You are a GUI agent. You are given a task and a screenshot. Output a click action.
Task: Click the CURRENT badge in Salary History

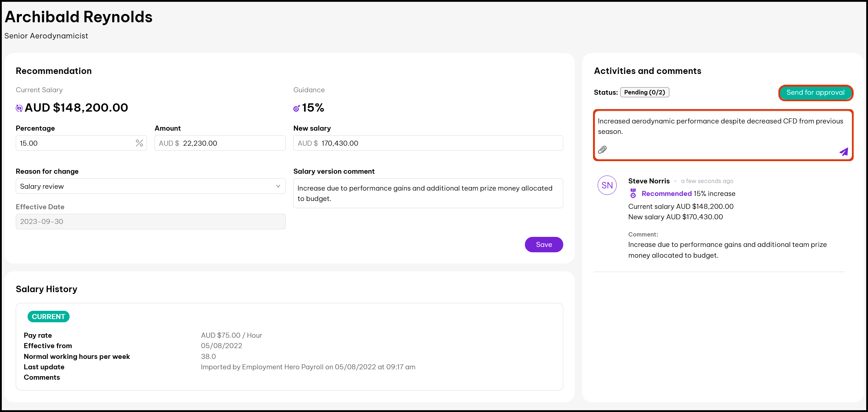click(48, 317)
